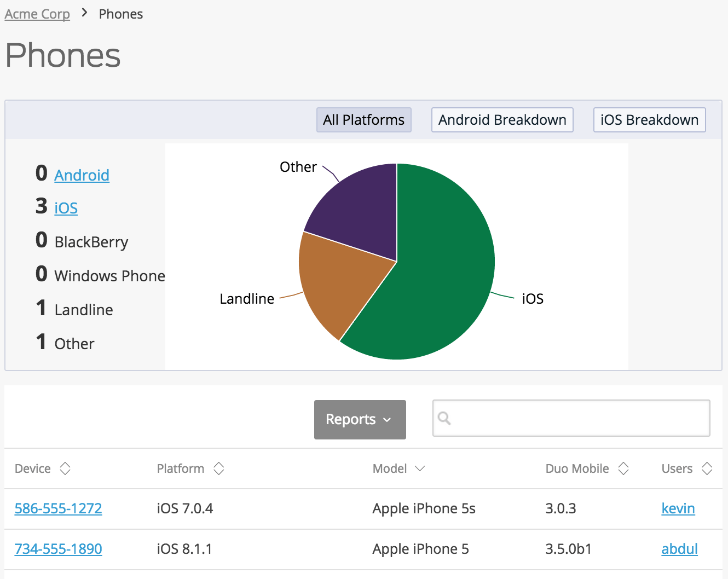Click the Device column sort icon

65,468
